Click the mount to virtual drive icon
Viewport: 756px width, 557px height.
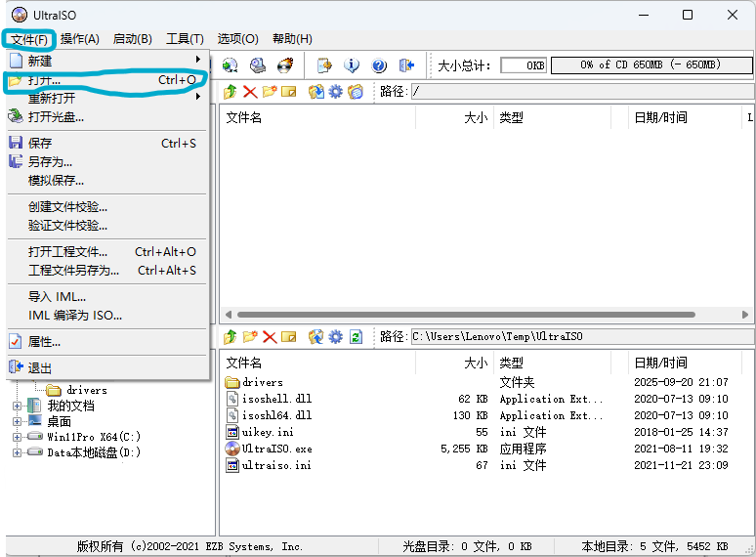coord(258,65)
